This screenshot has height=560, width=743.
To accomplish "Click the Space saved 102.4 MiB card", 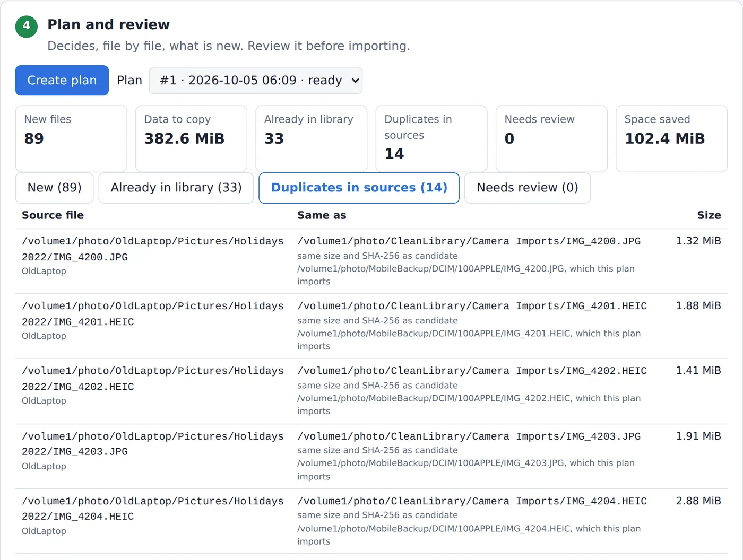I will pos(671,138).
